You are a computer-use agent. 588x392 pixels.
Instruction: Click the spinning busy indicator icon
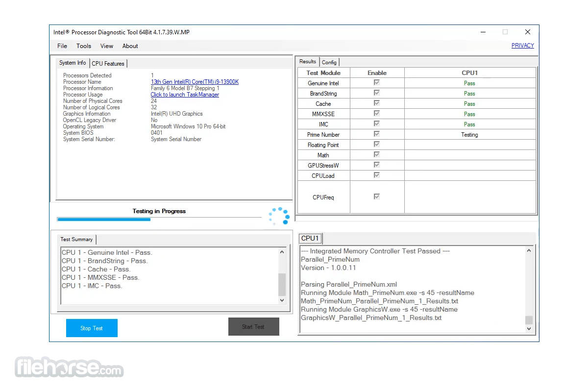pyautogui.click(x=279, y=217)
